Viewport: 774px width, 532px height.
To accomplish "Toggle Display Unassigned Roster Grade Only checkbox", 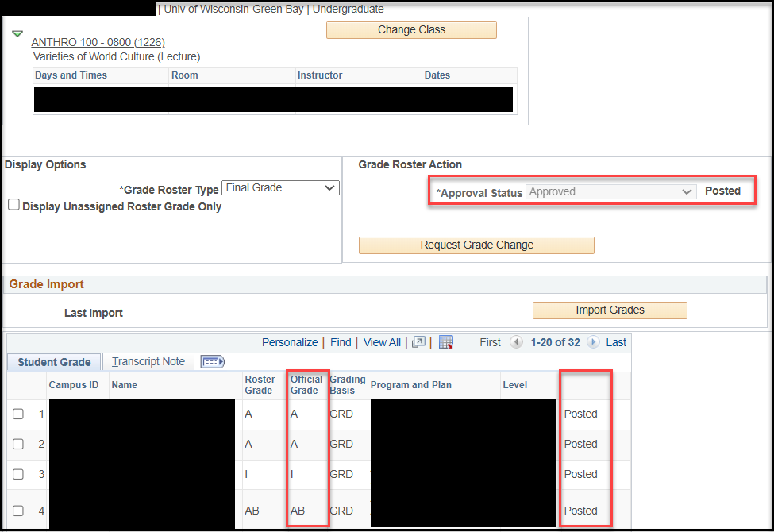I will 13,205.
